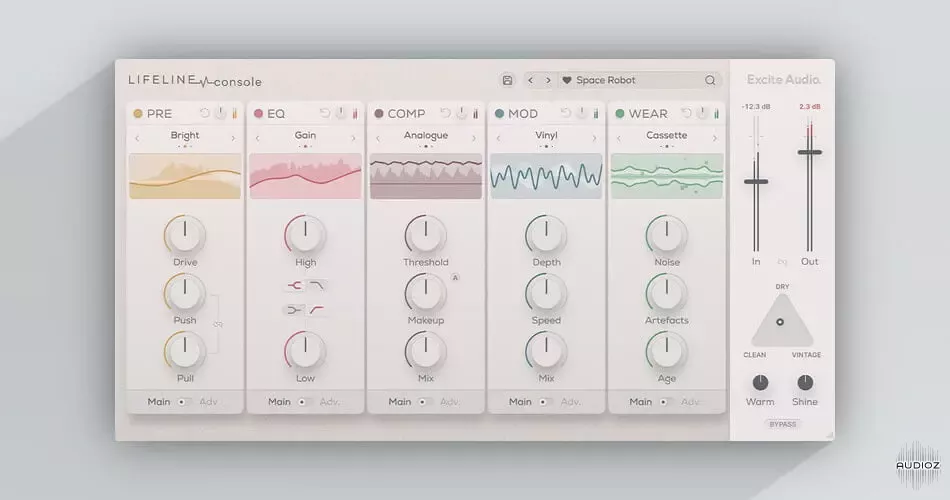Click the COMP module level meter icon

[x=476, y=113]
